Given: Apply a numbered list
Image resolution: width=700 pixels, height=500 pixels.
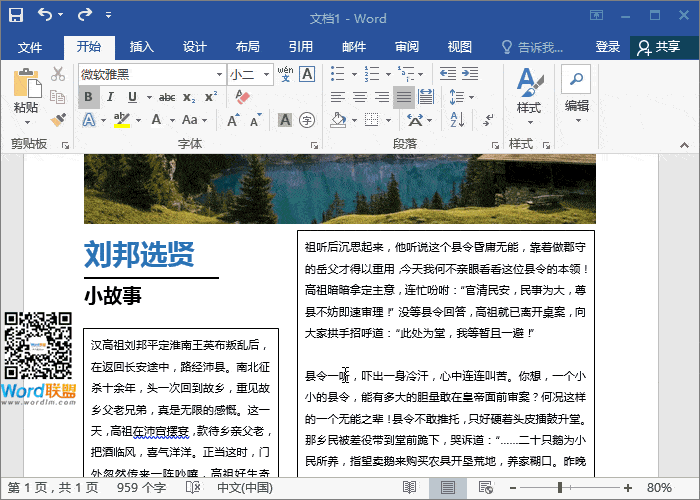Looking at the screenshot, I should point(372,73).
